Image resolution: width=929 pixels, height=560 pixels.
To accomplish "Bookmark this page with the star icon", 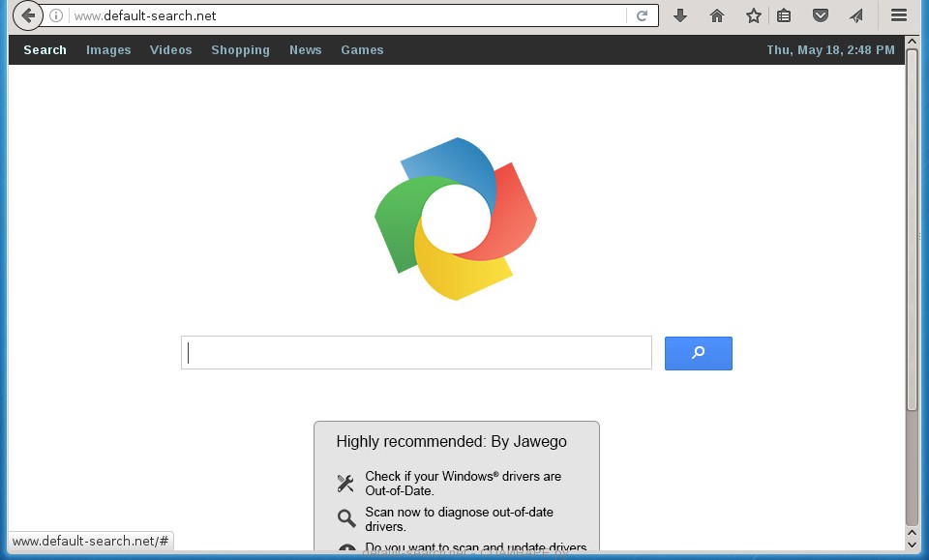I will tap(752, 15).
